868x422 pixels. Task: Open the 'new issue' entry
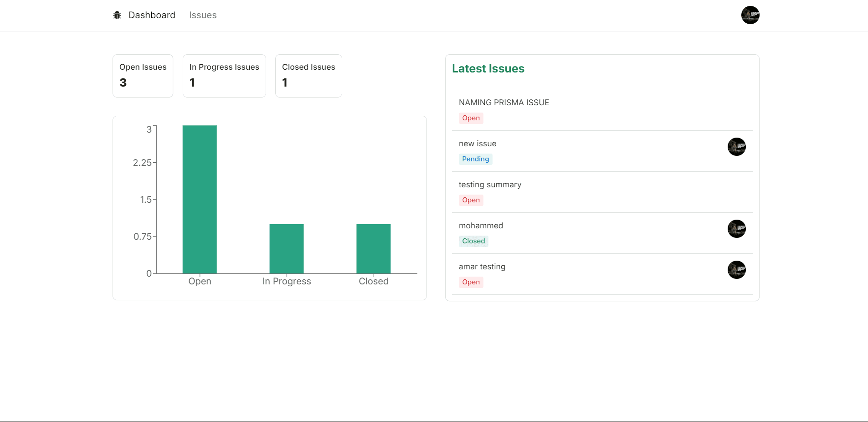coord(477,144)
